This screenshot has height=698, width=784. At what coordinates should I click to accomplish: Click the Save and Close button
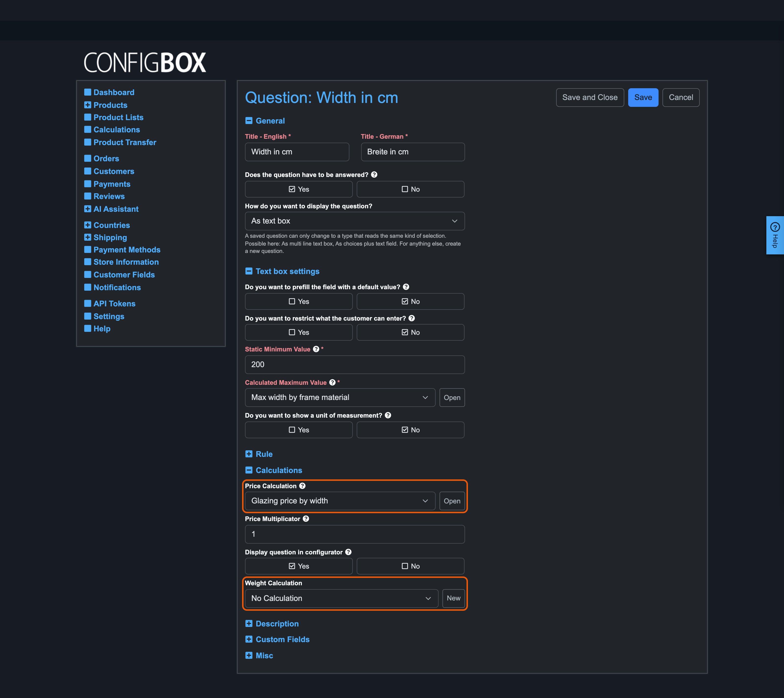pos(590,98)
